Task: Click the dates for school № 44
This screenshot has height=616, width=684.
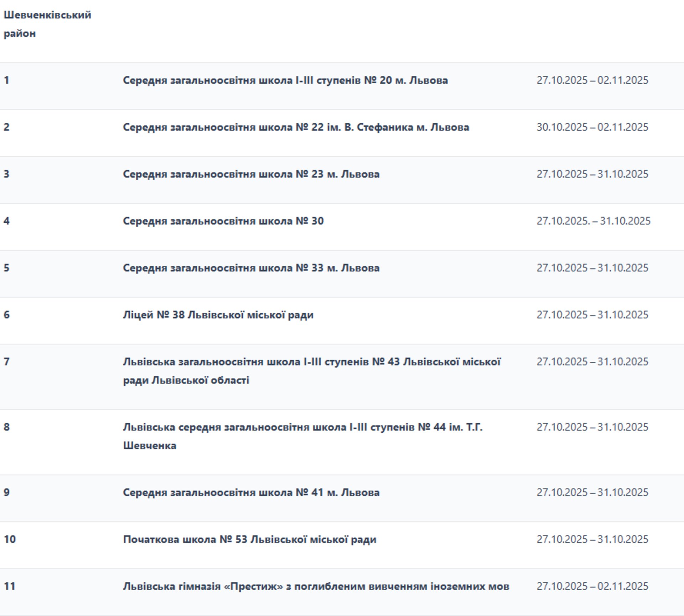Action: pos(592,427)
